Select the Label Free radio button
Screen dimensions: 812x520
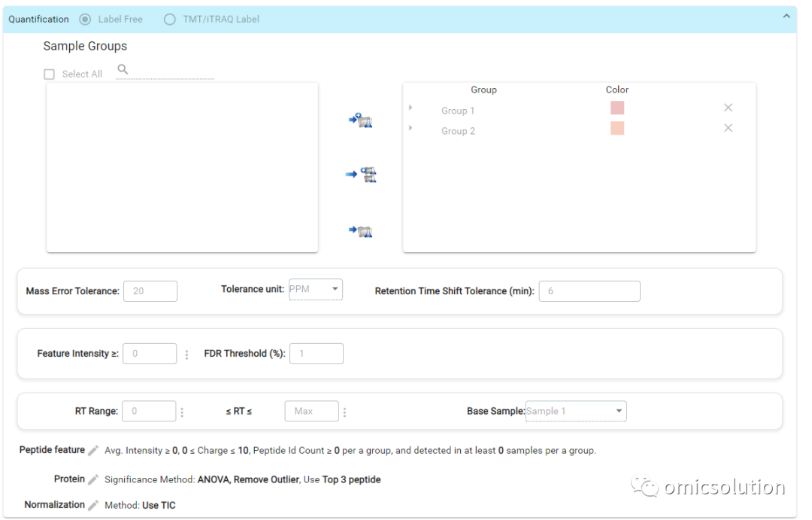pyautogui.click(x=85, y=19)
